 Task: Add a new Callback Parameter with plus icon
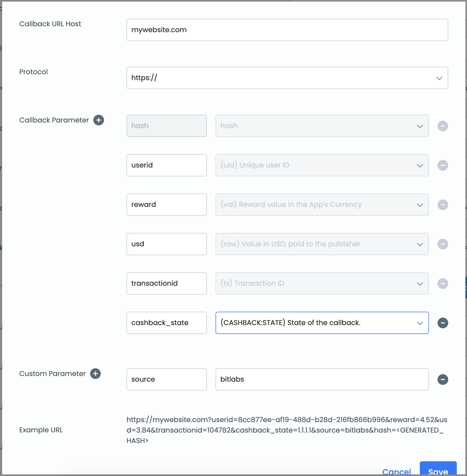(99, 120)
